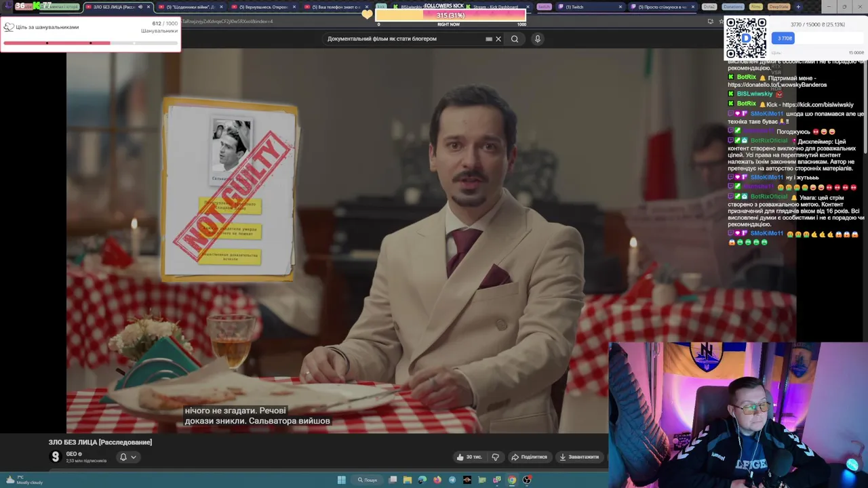The width and height of the screenshot is (868, 488).
Task: Click the Поділитися share button
Action: click(x=529, y=457)
